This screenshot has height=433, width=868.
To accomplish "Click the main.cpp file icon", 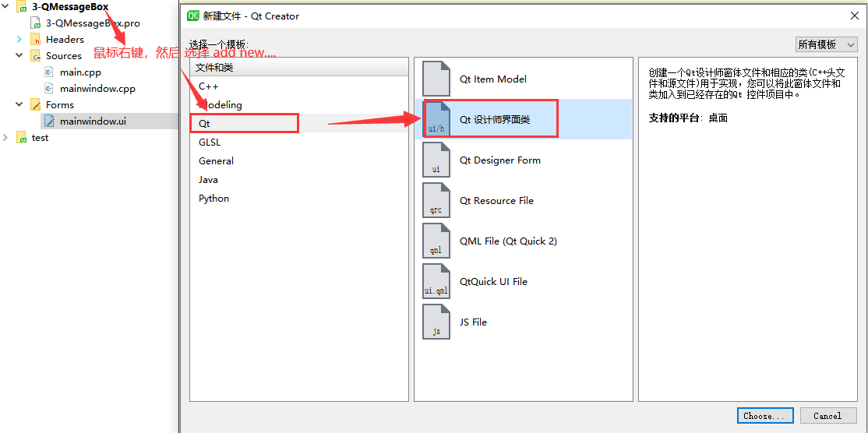I will 49,72.
